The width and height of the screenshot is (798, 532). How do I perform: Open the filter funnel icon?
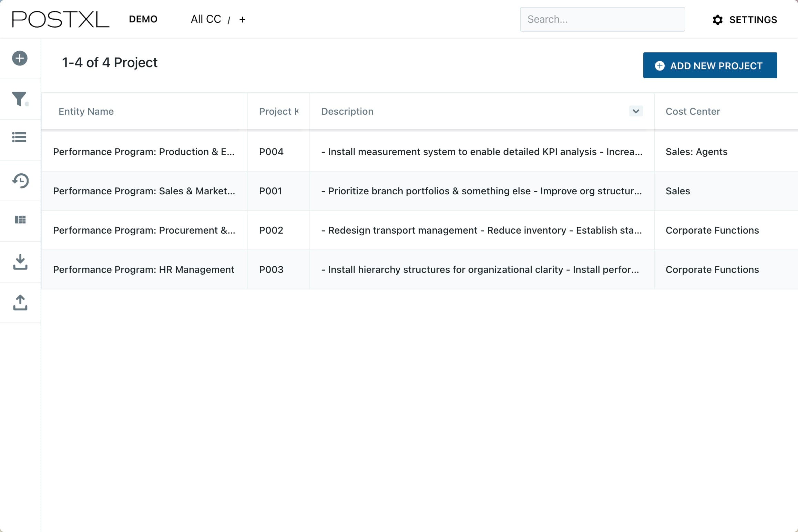click(19, 99)
